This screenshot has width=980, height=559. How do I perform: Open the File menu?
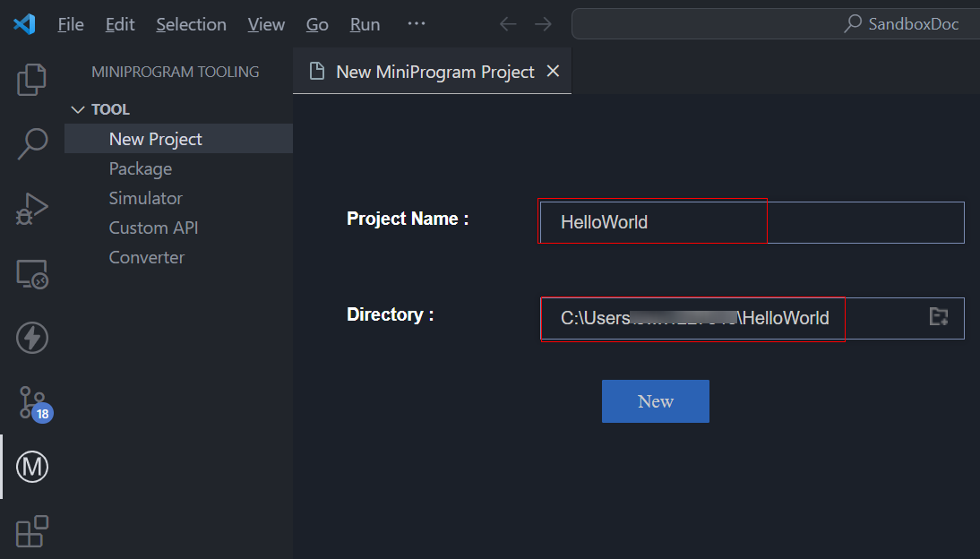click(x=71, y=24)
